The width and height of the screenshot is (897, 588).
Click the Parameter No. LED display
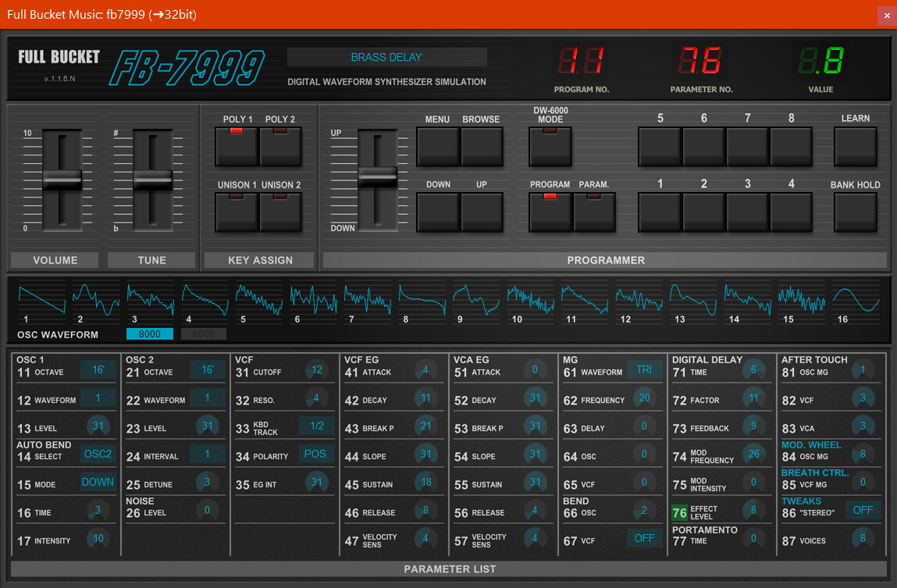700,60
